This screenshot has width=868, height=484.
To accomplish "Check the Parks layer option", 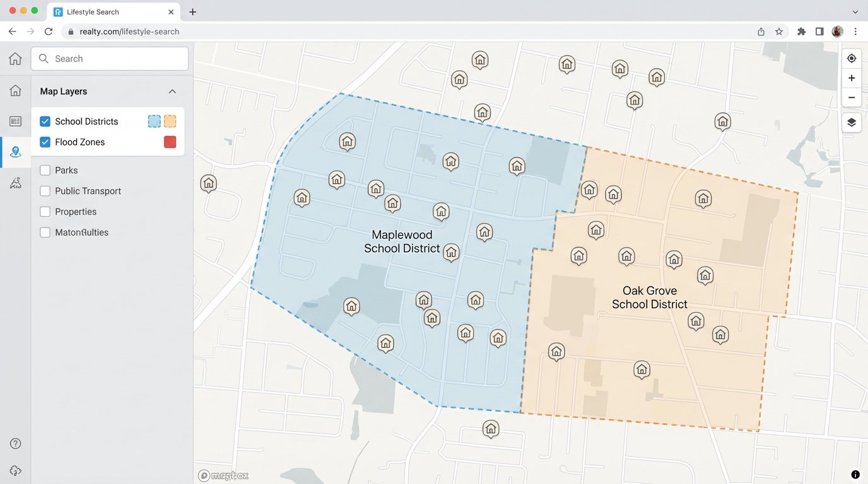I will (45, 170).
